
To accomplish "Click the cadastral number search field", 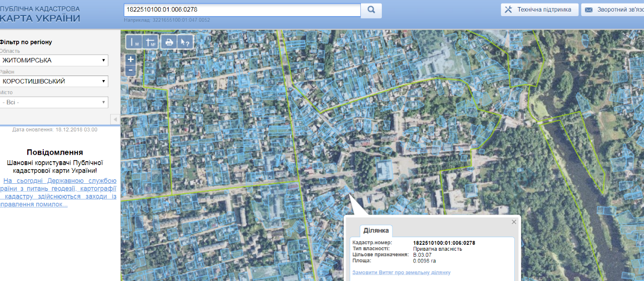I will 242,10.
